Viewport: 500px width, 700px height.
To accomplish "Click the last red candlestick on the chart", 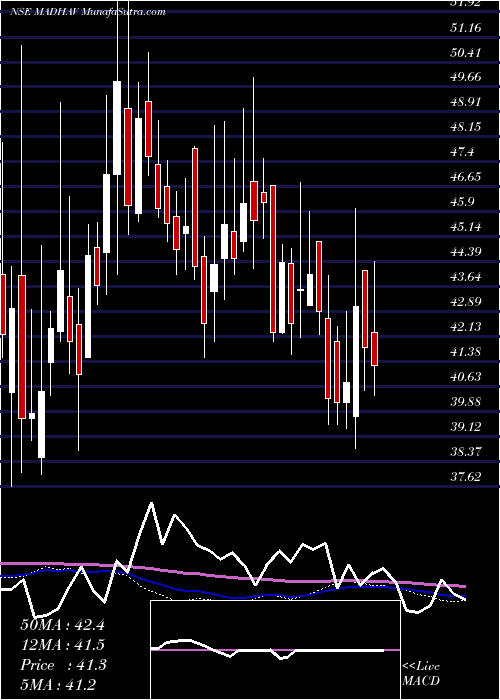I will pos(374,349).
